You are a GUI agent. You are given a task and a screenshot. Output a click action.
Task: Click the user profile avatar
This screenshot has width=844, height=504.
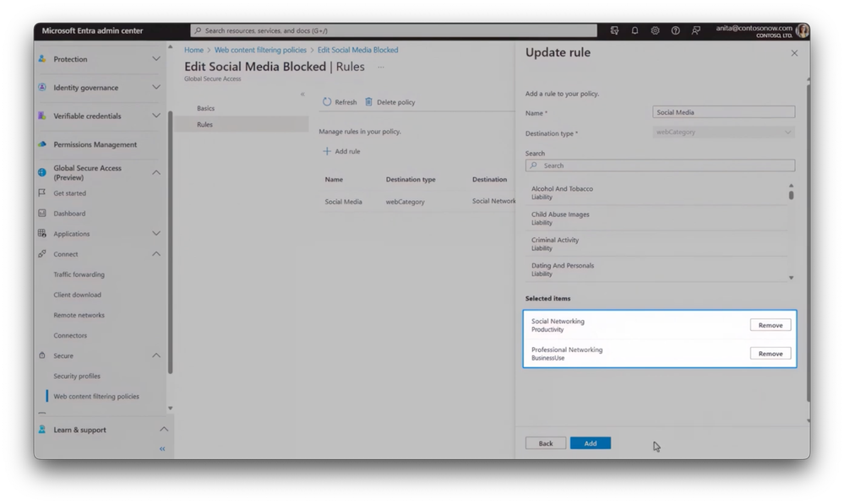[802, 30]
